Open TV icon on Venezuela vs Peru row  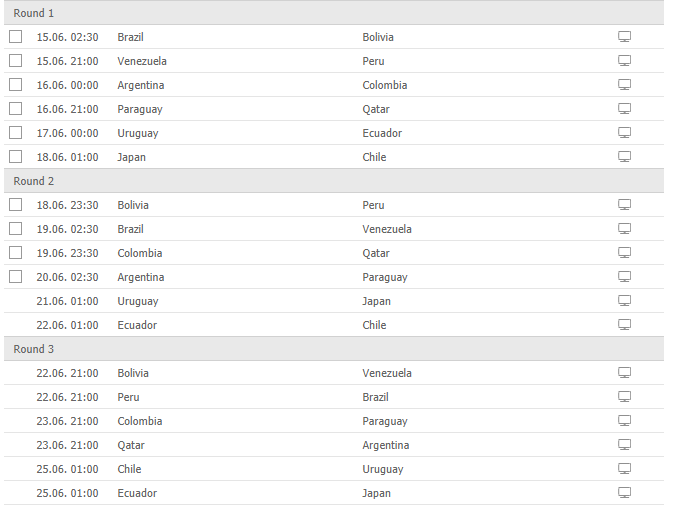[x=624, y=61]
